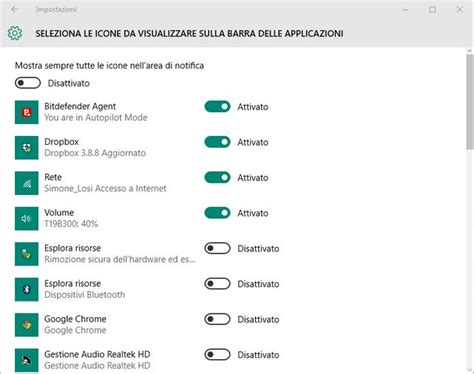Click the safe hardware removal icon

pos(27,254)
